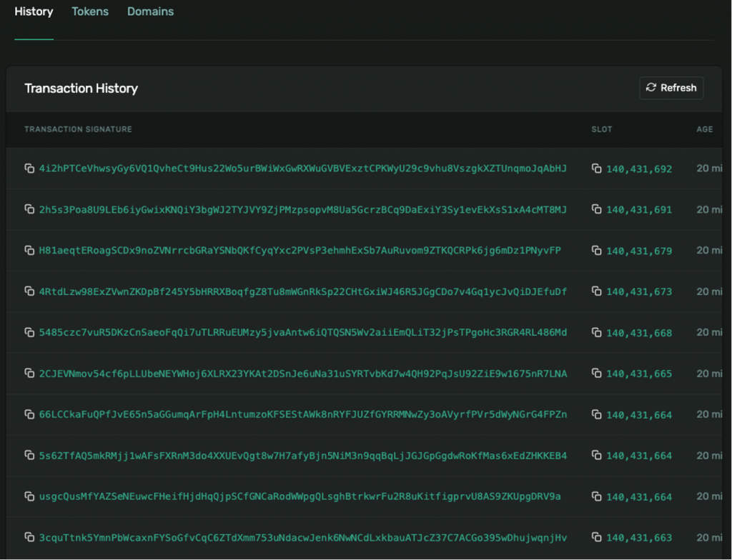This screenshot has width=732, height=560.
Task: Copy the slot number in the 5s62TfAQ row
Action: pos(597,455)
